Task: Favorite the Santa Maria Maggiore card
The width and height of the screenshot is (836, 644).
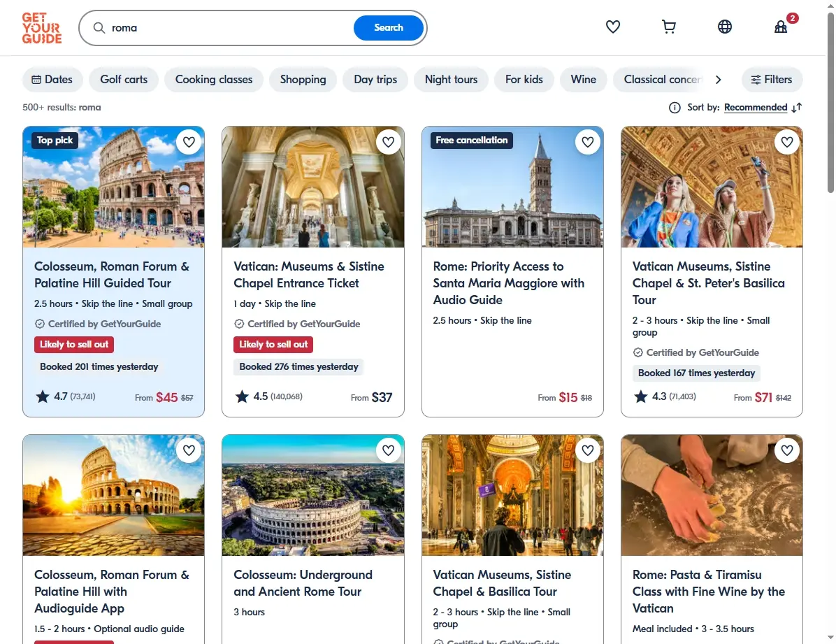Action: (x=588, y=142)
